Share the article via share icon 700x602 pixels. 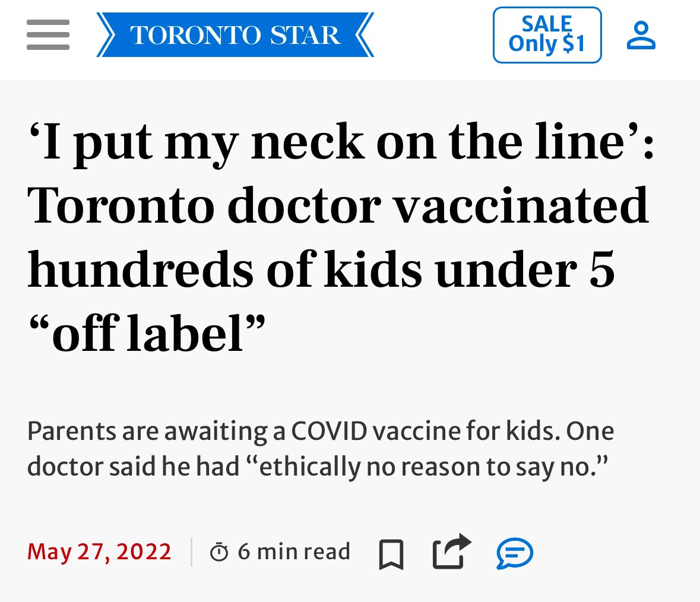[x=451, y=552]
